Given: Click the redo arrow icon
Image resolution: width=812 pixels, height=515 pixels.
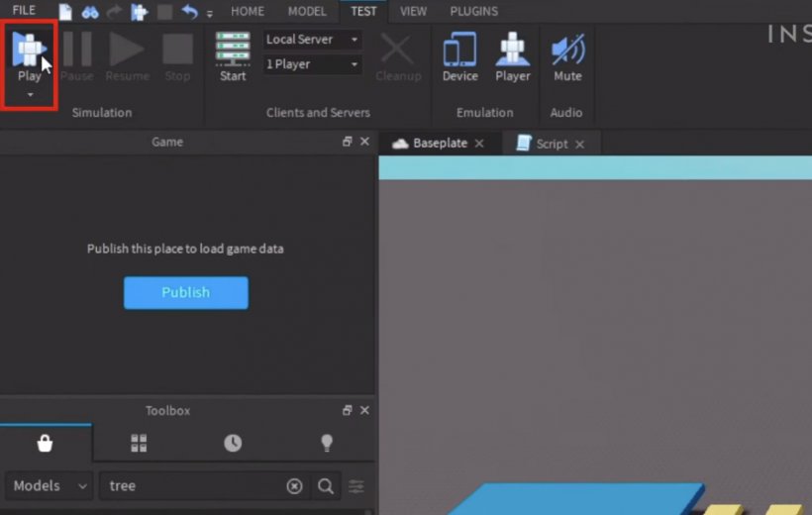Looking at the screenshot, I should pyautogui.click(x=114, y=12).
